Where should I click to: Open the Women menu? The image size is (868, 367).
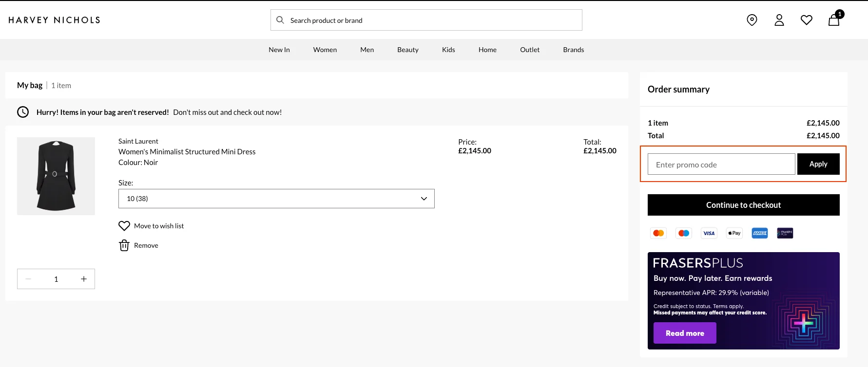coord(325,50)
